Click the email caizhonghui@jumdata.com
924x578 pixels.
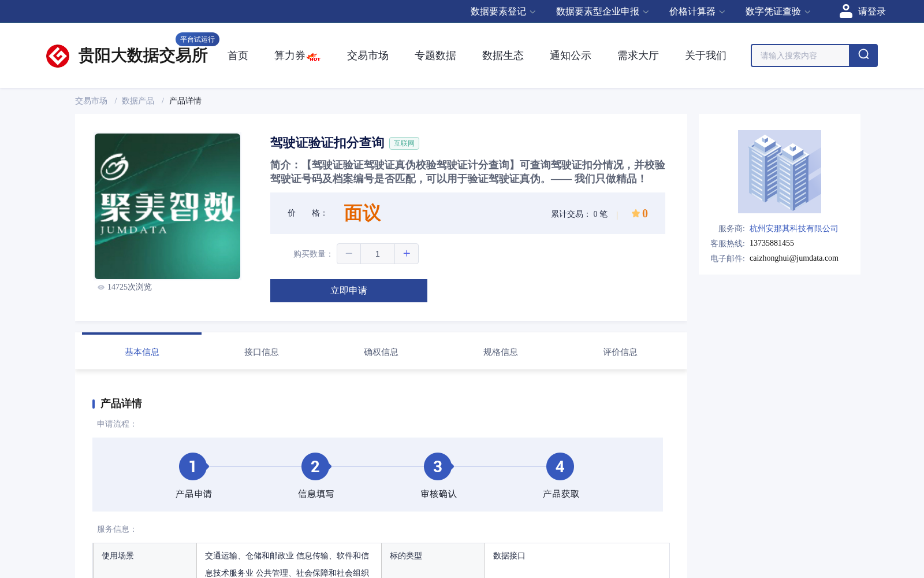click(x=794, y=258)
